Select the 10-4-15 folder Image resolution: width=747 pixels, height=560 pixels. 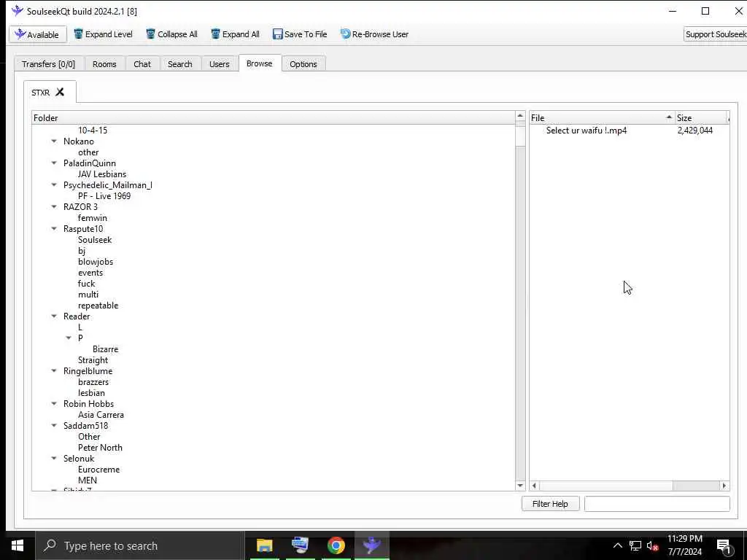point(93,131)
